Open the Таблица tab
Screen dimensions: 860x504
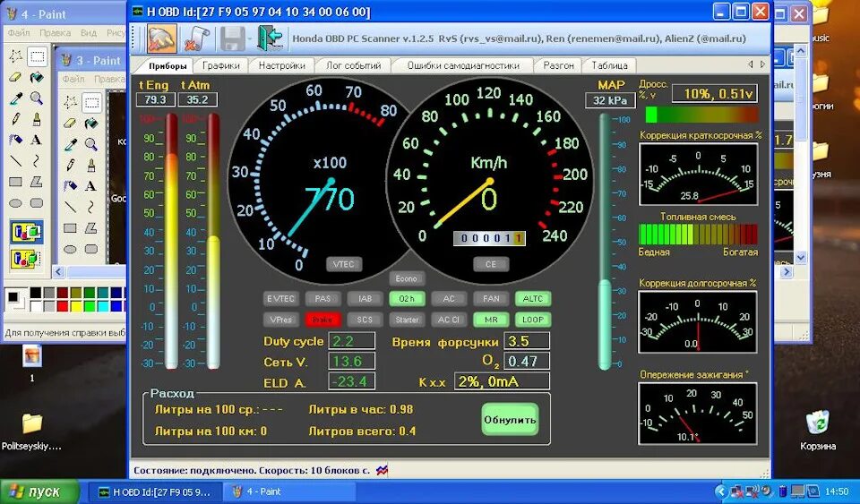(609, 65)
